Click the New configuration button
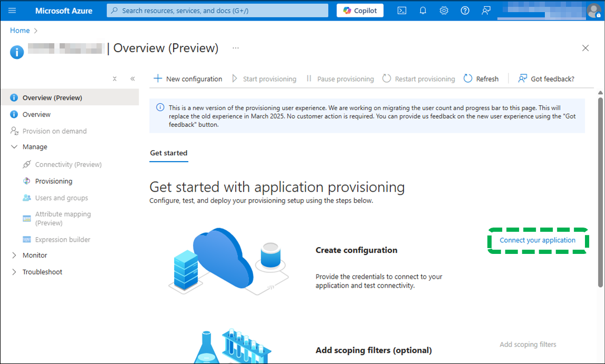The height and width of the screenshot is (364, 605). [188, 78]
